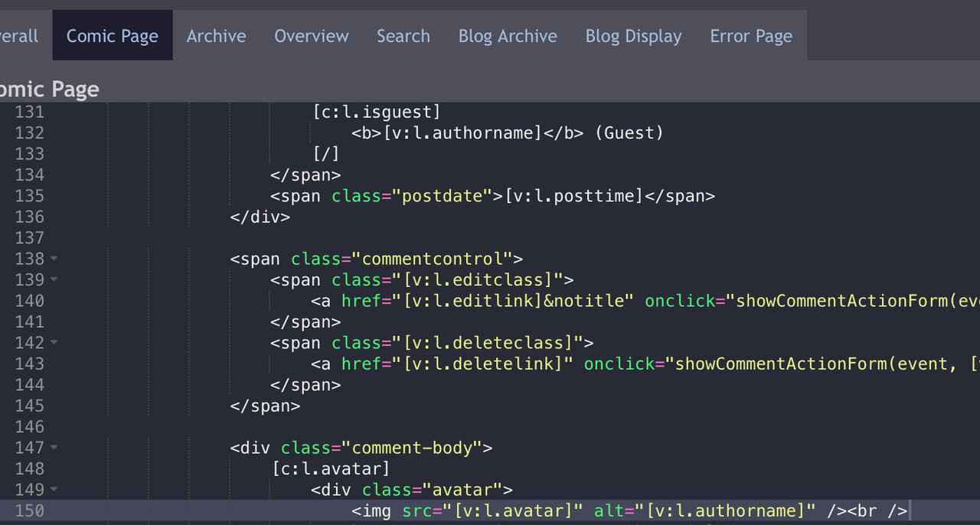The image size is (980, 525).
Task: Click the [/] closing tag on line 133
Action: 326,154
